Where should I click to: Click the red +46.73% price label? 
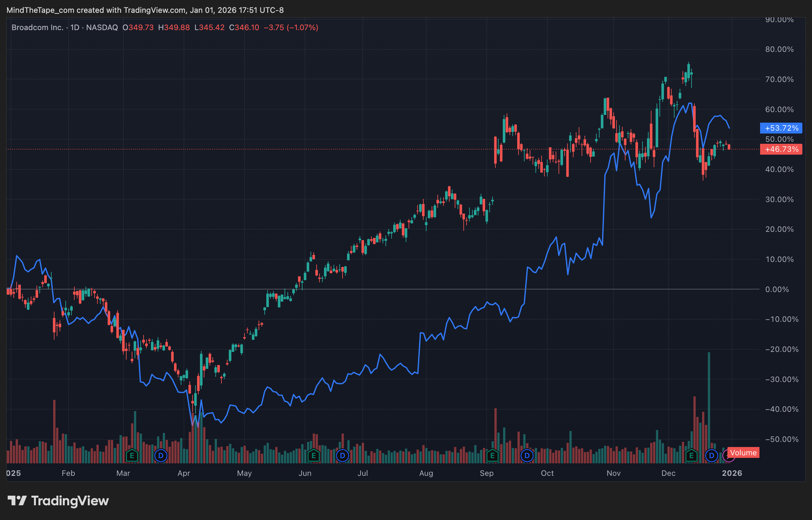coord(781,149)
